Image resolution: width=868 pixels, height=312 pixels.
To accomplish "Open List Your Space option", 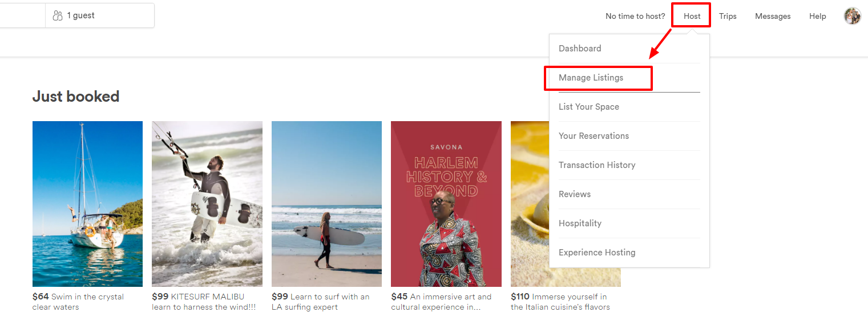I will [x=588, y=107].
